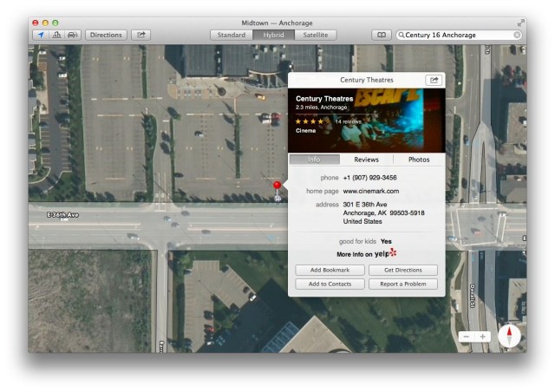Open the www.cinemark.com home page link
This screenshot has height=392, width=555.
(x=371, y=191)
